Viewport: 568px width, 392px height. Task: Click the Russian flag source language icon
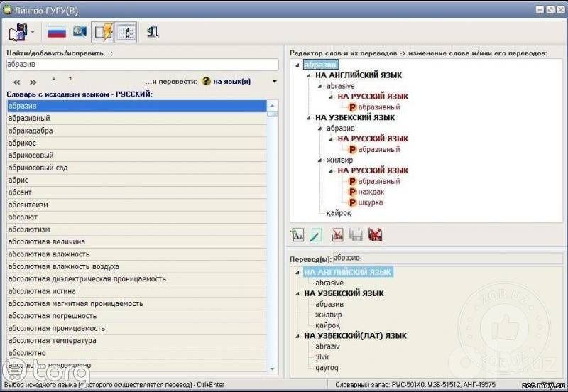tap(57, 32)
